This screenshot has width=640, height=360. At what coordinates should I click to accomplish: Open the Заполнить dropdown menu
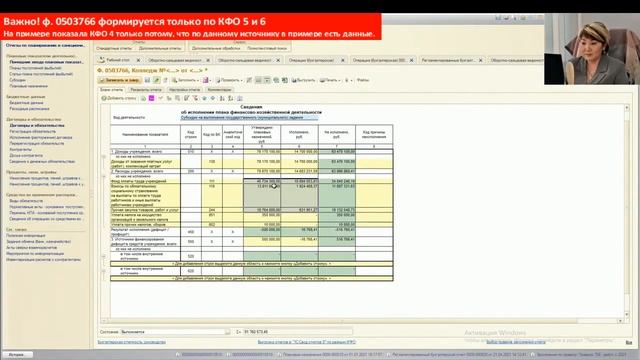185,80
